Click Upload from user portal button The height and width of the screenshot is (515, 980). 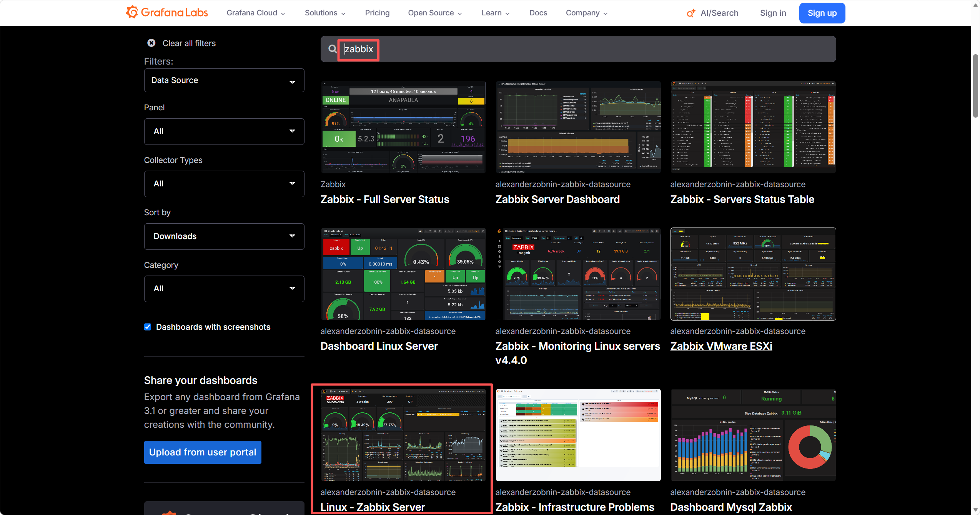tap(203, 452)
